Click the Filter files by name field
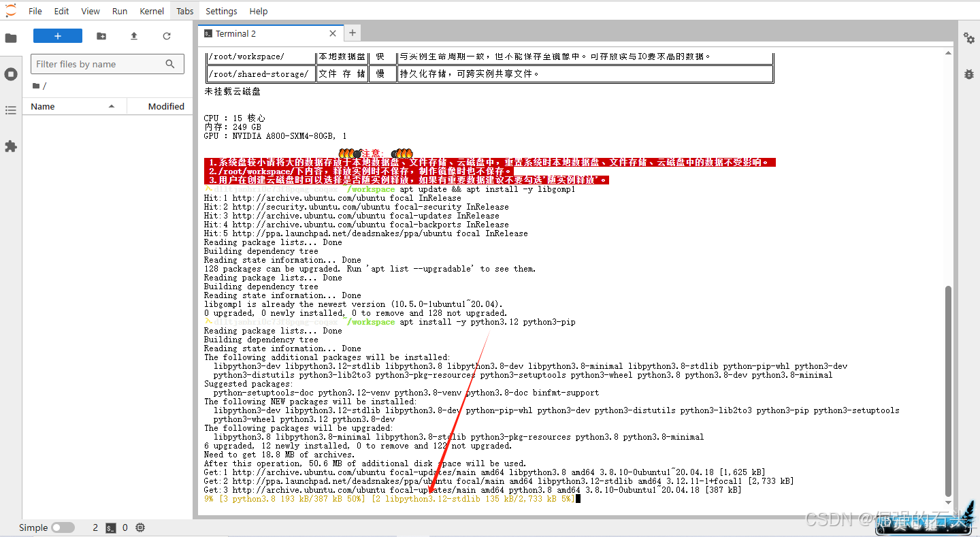This screenshot has height=537, width=980. (99, 64)
